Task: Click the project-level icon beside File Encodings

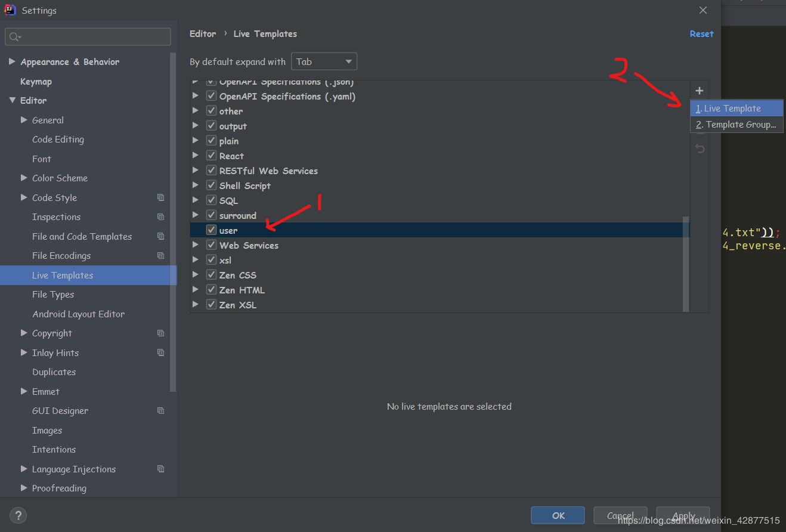Action: tap(160, 256)
